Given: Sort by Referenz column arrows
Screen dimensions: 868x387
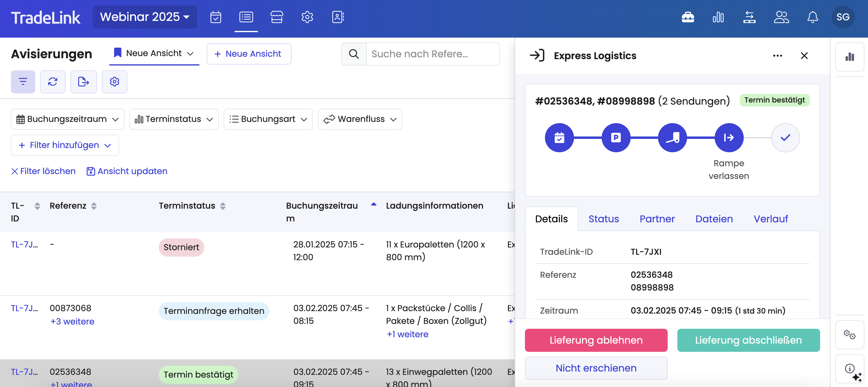Looking at the screenshot, I should click(94, 206).
